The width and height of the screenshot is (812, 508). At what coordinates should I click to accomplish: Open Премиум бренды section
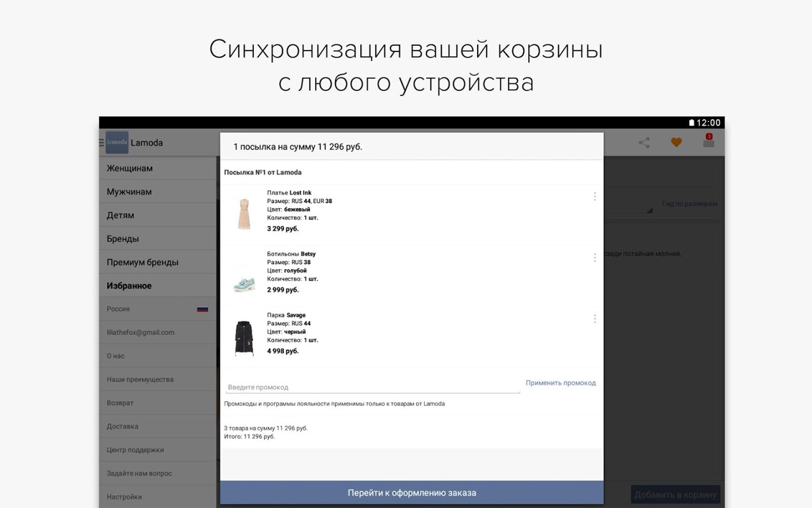pyautogui.click(x=158, y=262)
